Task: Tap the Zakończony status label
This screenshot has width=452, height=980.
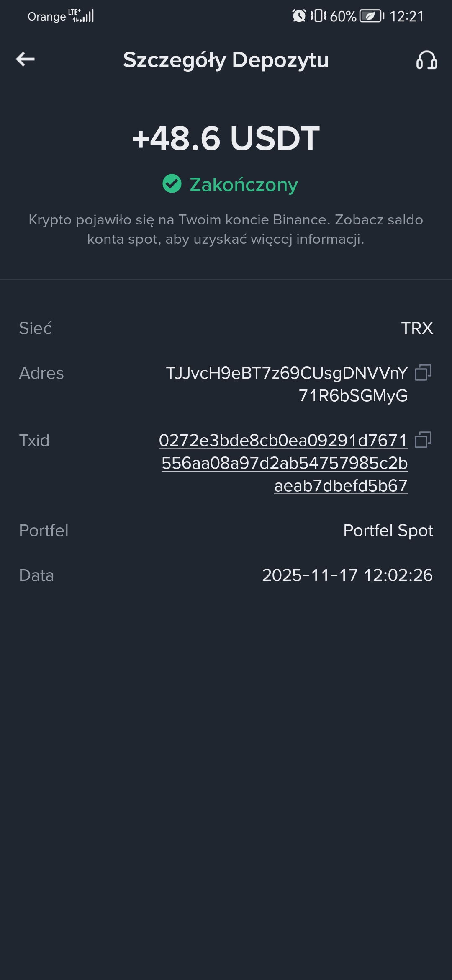Action: point(244,184)
